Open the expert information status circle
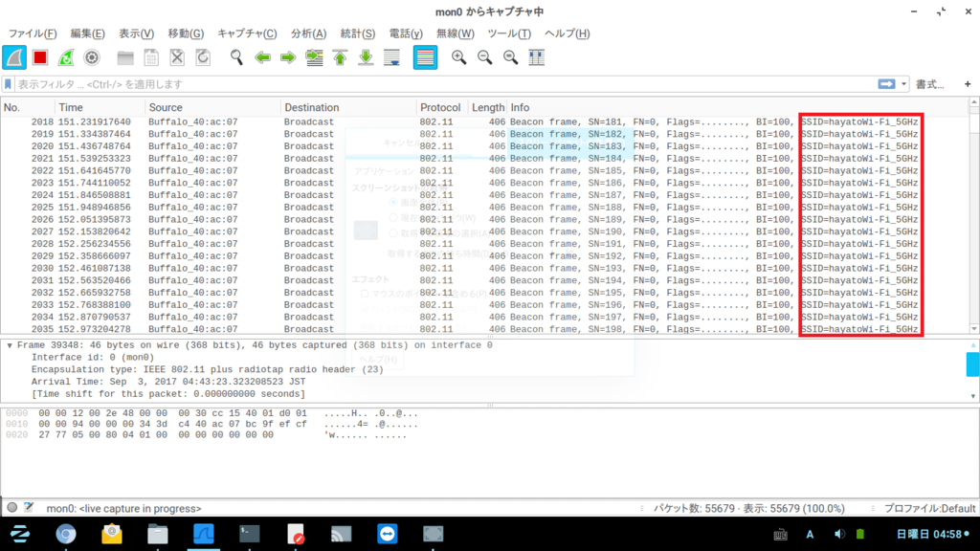This screenshot has width=980, height=551. coord(11,508)
